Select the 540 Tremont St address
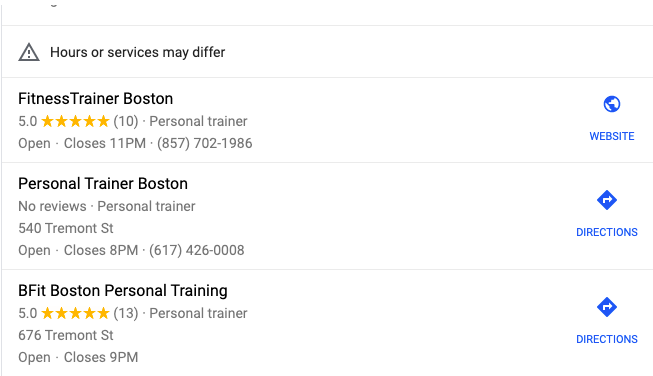The width and height of the screenshot is (653, 376). pos(66,228)
